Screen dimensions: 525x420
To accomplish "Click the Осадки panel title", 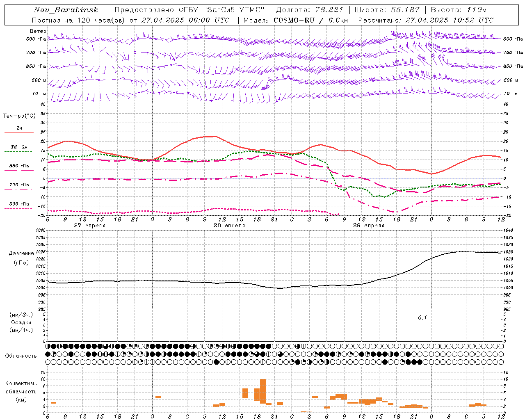I will click(x=21, y=322).
